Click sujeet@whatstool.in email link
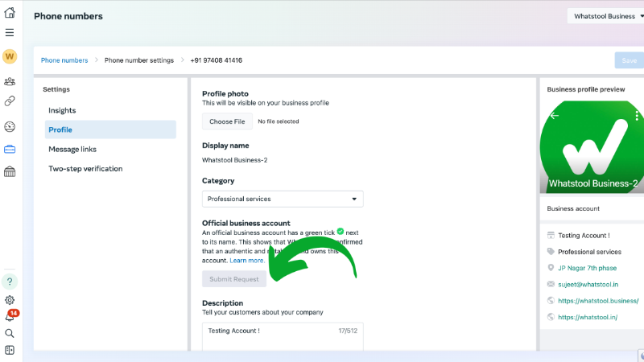Viewport: 644px width, 362px height. 588,285
